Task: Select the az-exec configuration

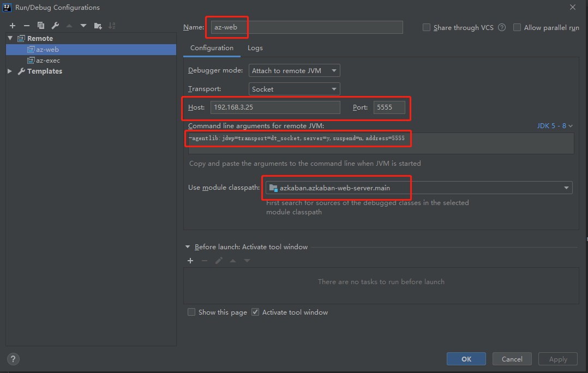Action: click(x=91, y=61)
